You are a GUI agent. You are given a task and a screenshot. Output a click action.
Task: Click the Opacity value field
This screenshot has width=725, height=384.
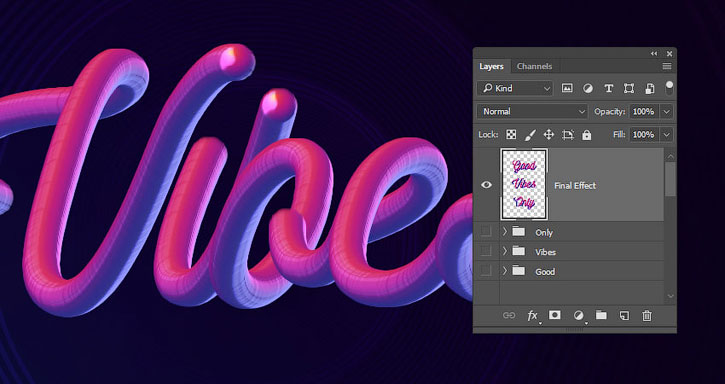click(x=644, y=111)
